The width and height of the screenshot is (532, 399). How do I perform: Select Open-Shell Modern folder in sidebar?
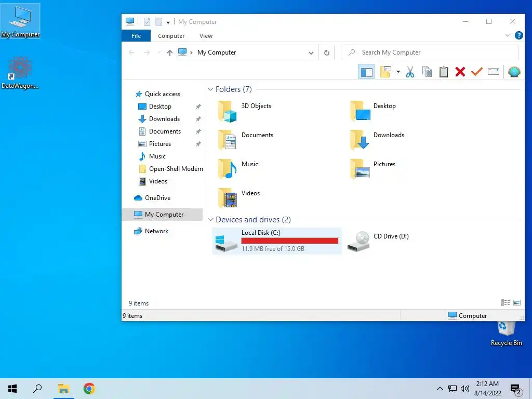pos(176,169)
